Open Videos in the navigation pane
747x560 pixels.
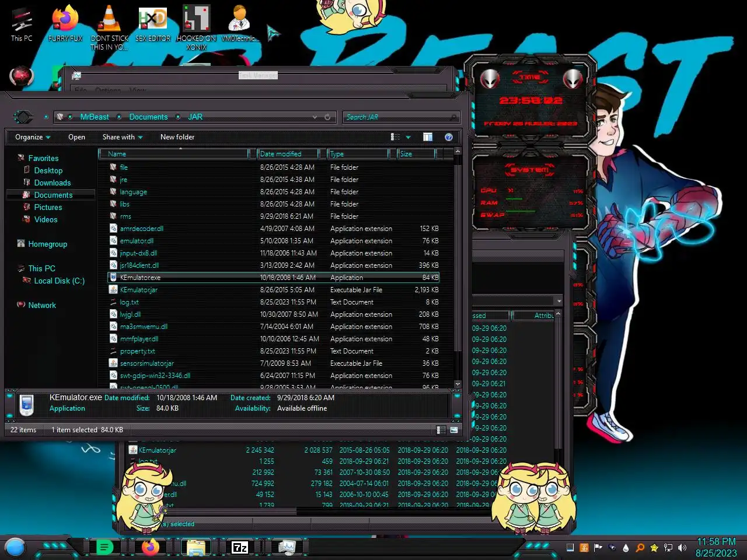pos(46,219)
